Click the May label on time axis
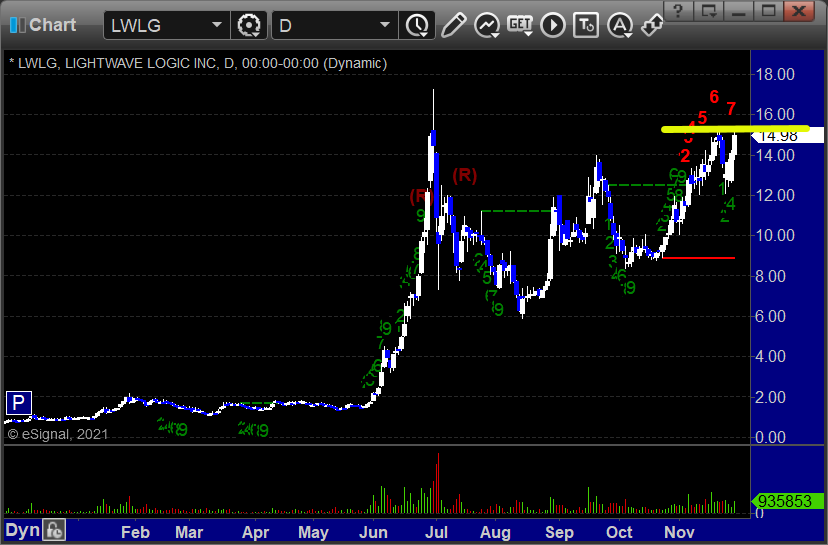The height and width of the screenshot is (545, 828). tap(313, 532)
